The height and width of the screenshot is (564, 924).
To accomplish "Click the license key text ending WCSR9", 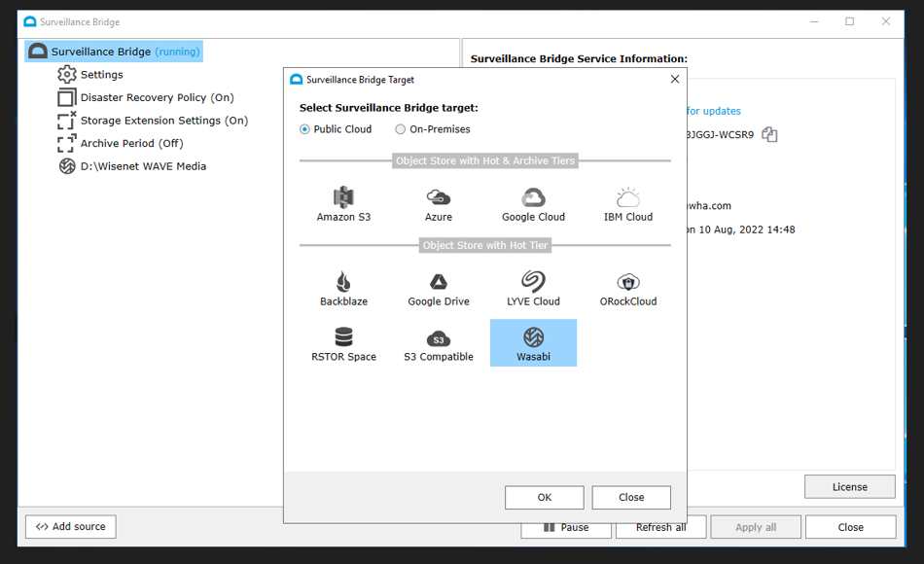I will tap(720, 134).
